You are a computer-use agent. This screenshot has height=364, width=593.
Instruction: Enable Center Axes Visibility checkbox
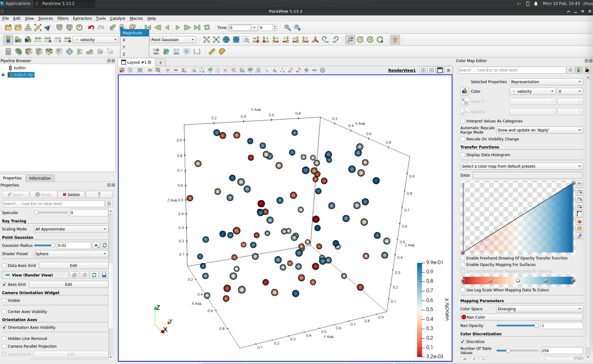pos(4,312)
